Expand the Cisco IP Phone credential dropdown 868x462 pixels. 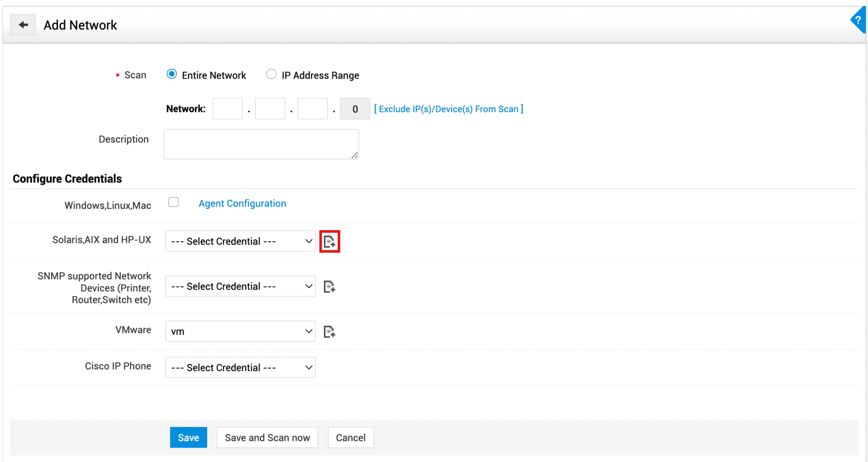coord(240,368)
